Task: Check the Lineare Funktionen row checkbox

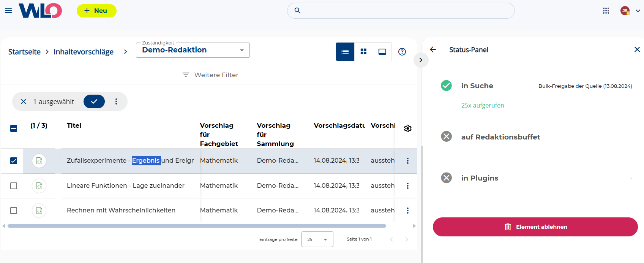Action: (14, 186)
